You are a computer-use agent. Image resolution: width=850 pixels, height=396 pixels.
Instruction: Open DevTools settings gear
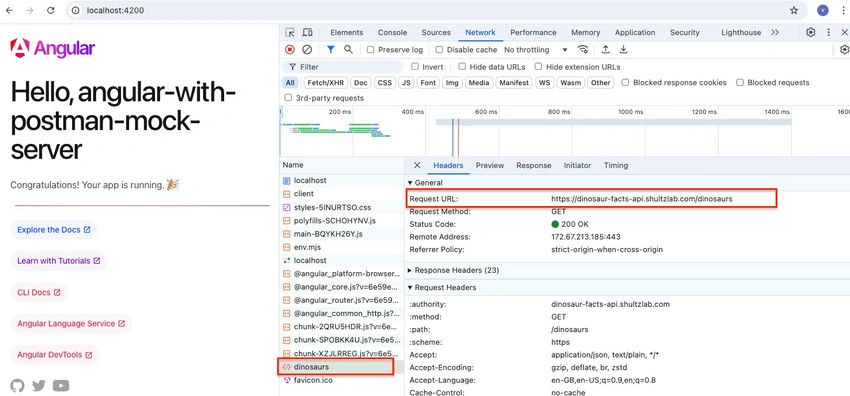pyautogui.click(x=810, y=33)
